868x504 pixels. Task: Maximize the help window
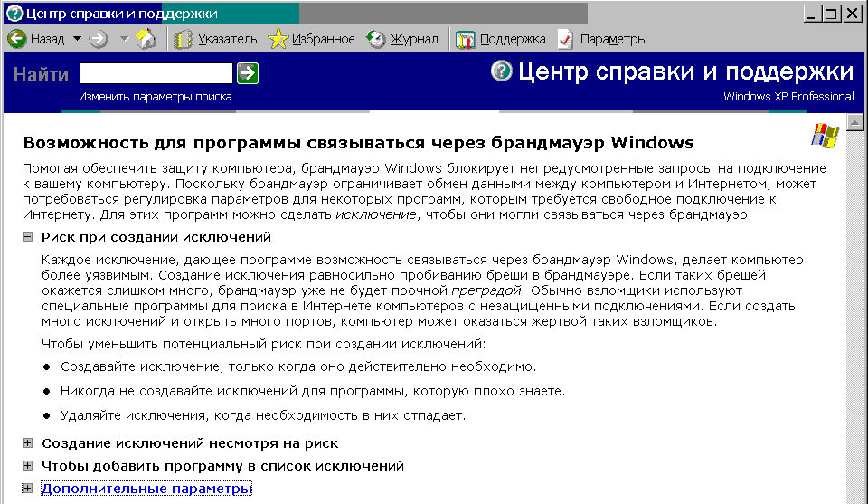[832, 14]
